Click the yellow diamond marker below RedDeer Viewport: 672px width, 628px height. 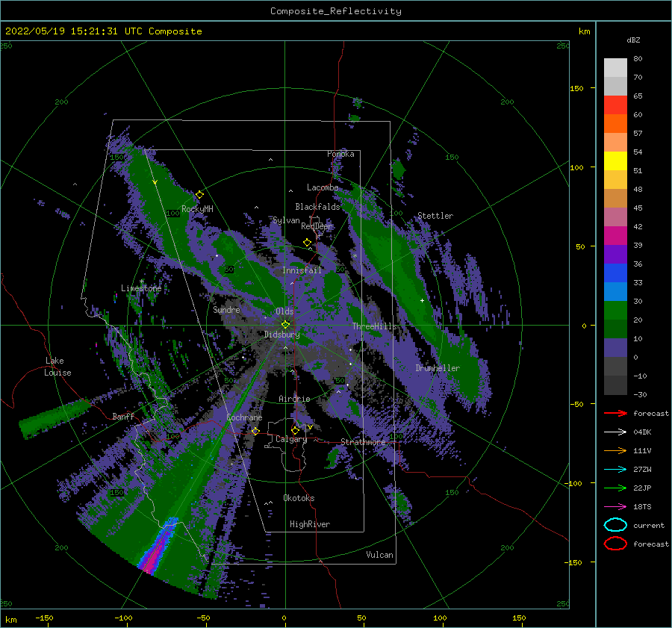click(308, 243)
